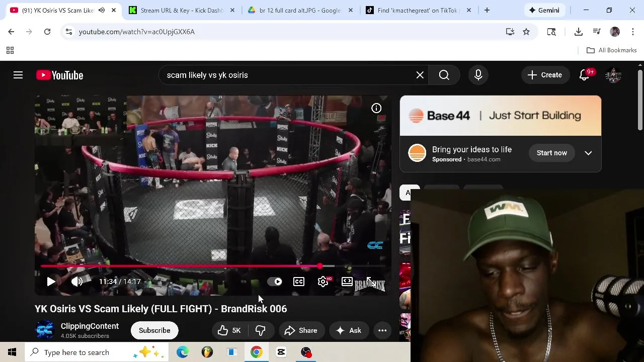Open media controls icon
This screenshot has width=644, height=362.
597,32
